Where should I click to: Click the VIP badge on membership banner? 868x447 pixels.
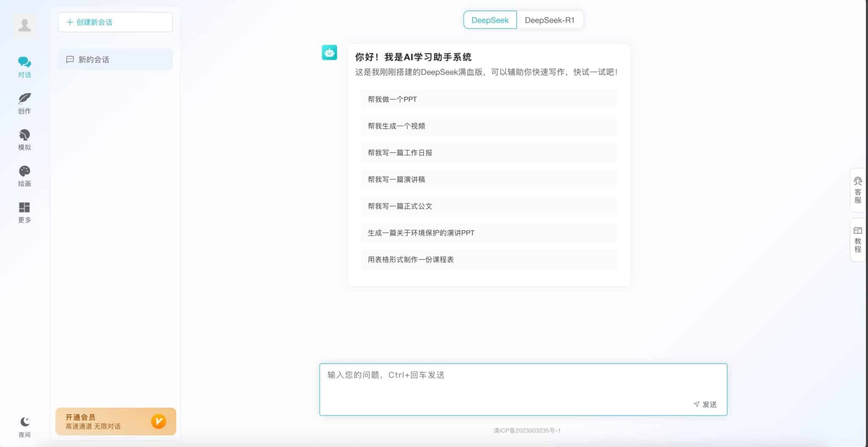(x=159, y=421)
